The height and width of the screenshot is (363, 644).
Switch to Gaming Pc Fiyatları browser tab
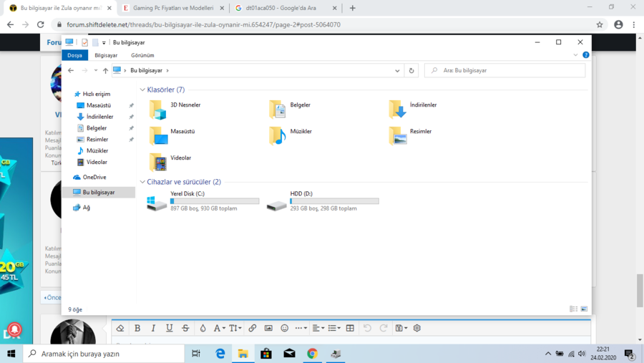click(173, 8)
